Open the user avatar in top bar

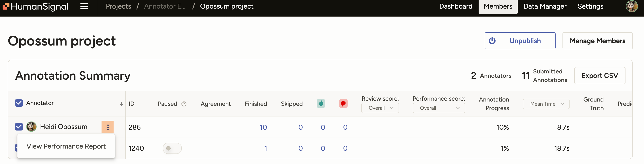click(x=632, y=6)
